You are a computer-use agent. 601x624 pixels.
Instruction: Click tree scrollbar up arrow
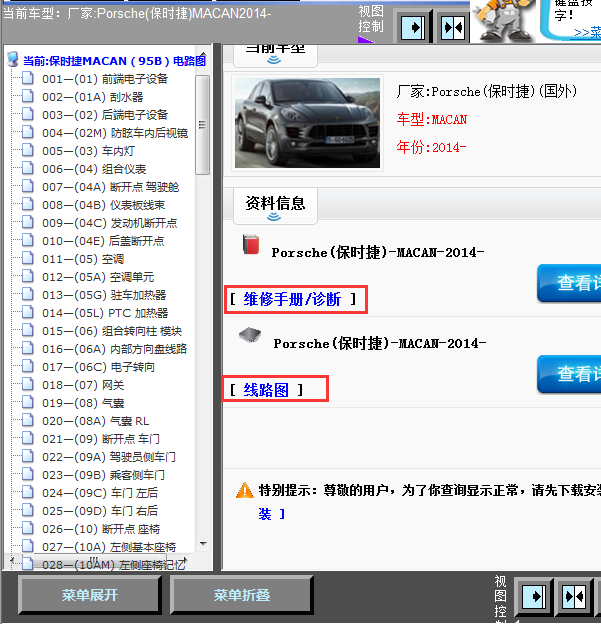point(203,55)
